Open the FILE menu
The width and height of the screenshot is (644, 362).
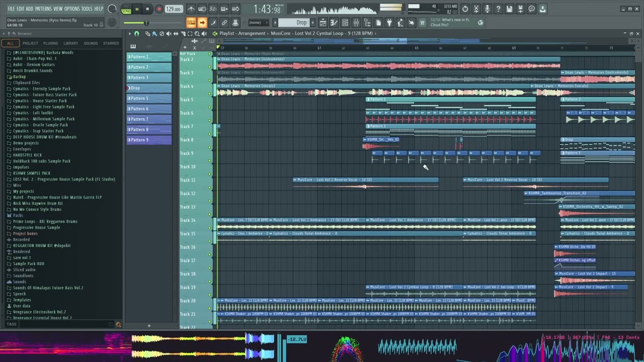click(x=11, y=9)
